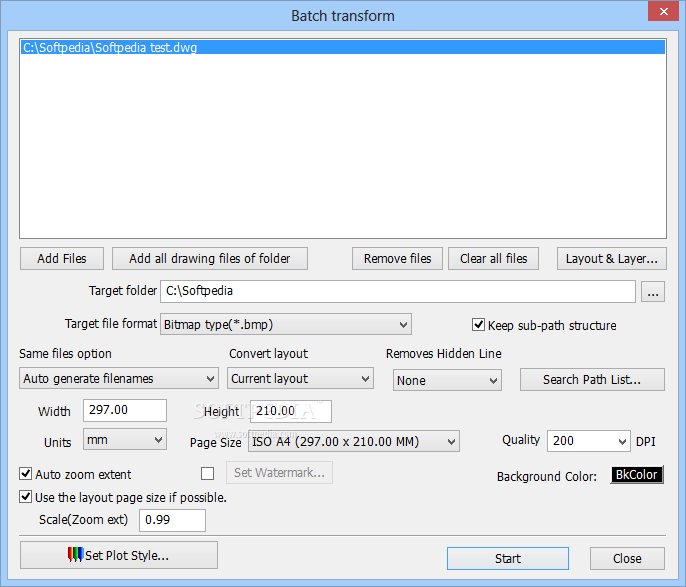Open the Page Size dropdown
Screen dimensions: 686x587
[x=354, y=441]
